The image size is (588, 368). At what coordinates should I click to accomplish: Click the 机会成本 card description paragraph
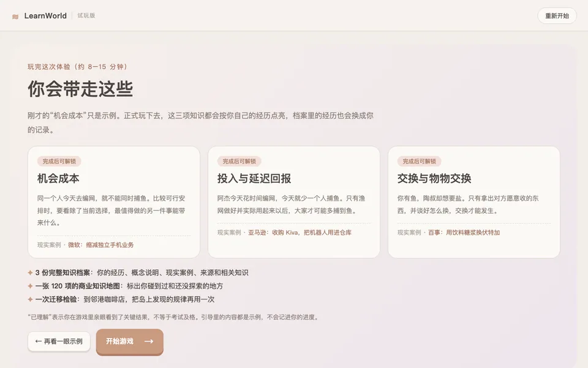pyautogui.click(x=111, y=210)
